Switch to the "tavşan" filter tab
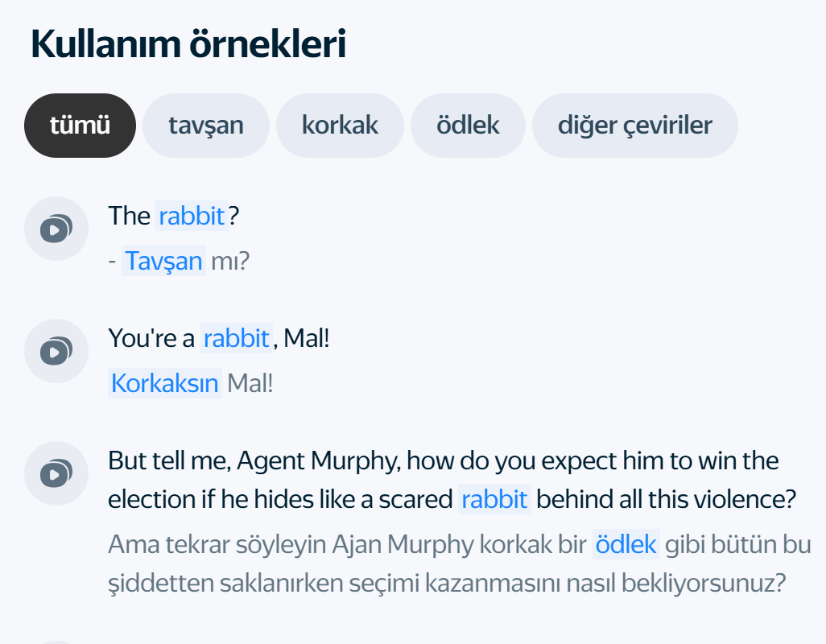Viewport: 826px width, 644px height. click(x=206, y=126)
